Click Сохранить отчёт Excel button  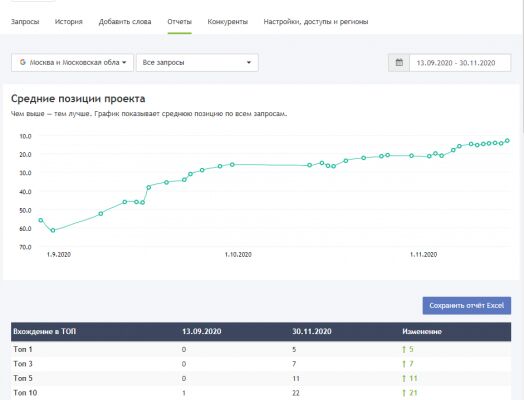[467, 305]
